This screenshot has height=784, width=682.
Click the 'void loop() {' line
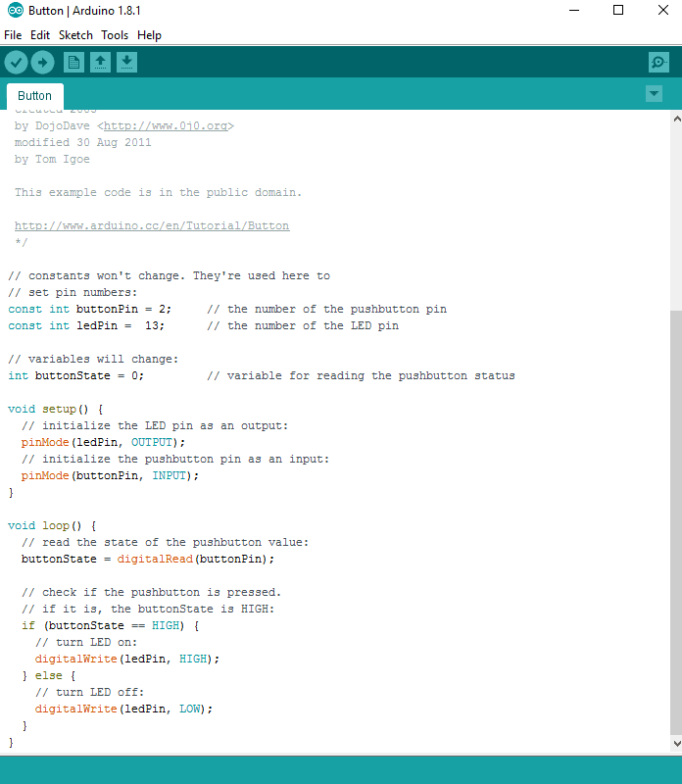(x=52, y=525)
